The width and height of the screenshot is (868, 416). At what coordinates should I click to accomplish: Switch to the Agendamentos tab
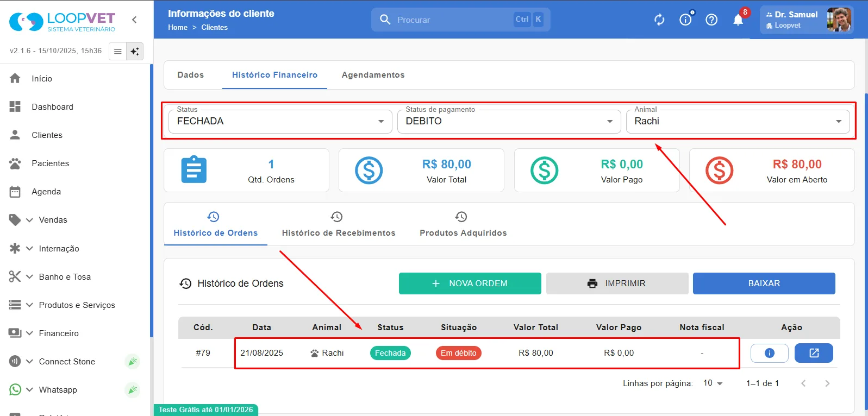click(x=373, y=75)
